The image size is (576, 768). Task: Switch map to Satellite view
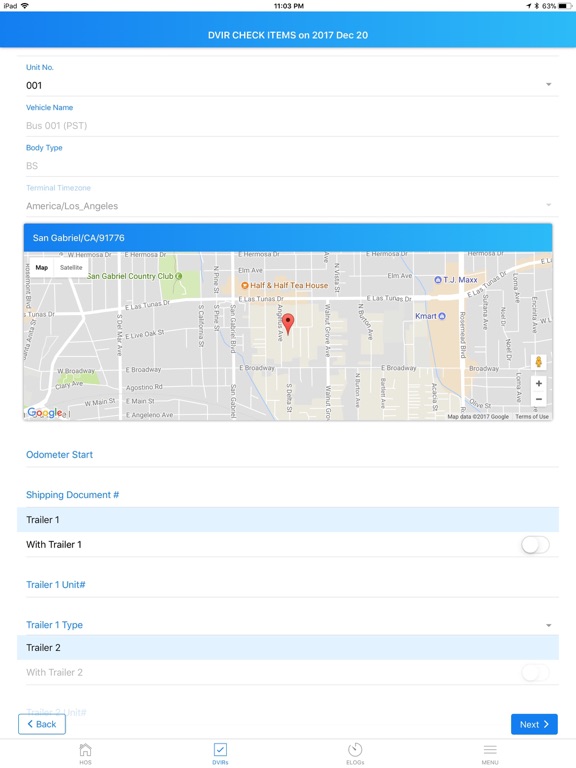[x=71, y=267]
